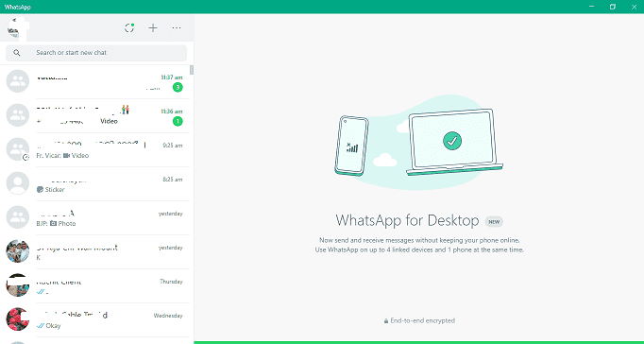Click the Thursday timestamp
This screenshot has height=344, width=644.
pos(171,282)
